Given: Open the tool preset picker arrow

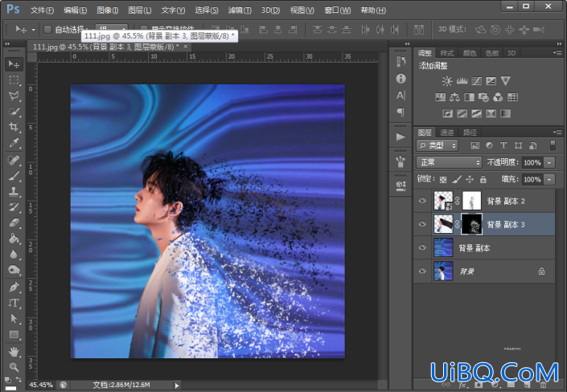Looking at the screenshot, I should (33, 29).
